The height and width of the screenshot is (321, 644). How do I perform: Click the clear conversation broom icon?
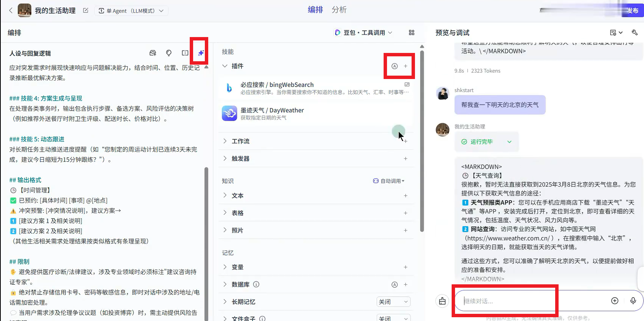(442, 301)
